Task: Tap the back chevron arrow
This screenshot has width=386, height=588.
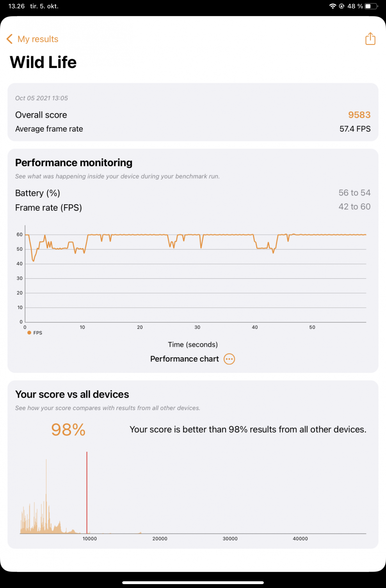Action: (10, 39)
